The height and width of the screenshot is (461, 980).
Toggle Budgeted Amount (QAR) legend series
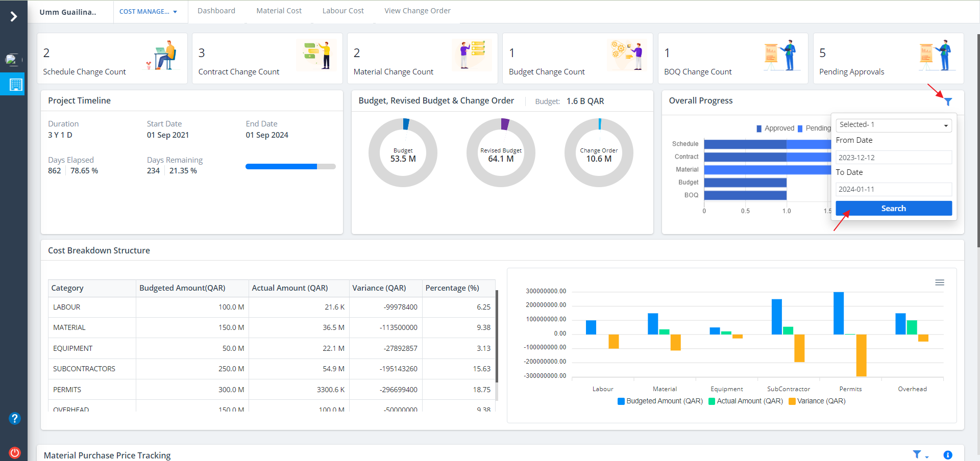pos(660,401)
